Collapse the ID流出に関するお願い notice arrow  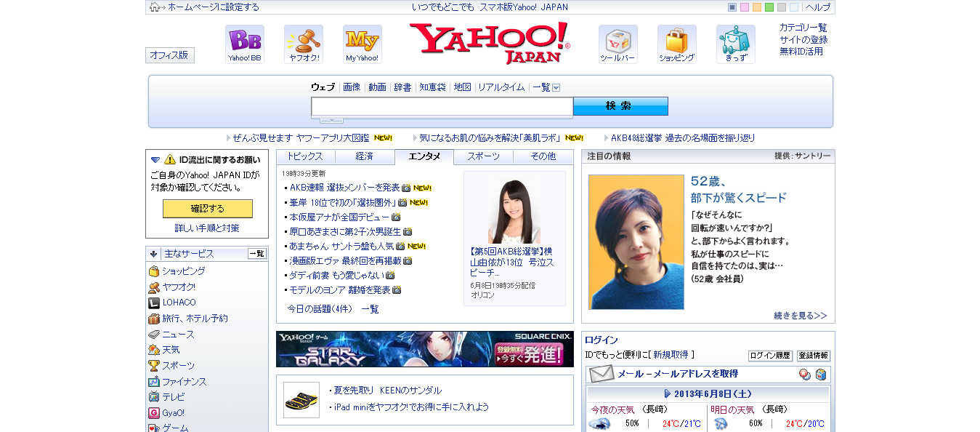coord(155,159)
